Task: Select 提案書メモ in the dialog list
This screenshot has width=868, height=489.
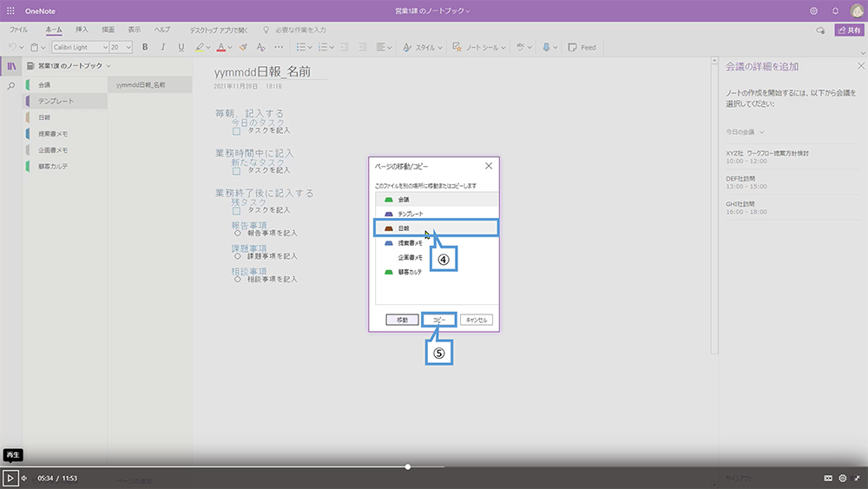Action: 437,242
